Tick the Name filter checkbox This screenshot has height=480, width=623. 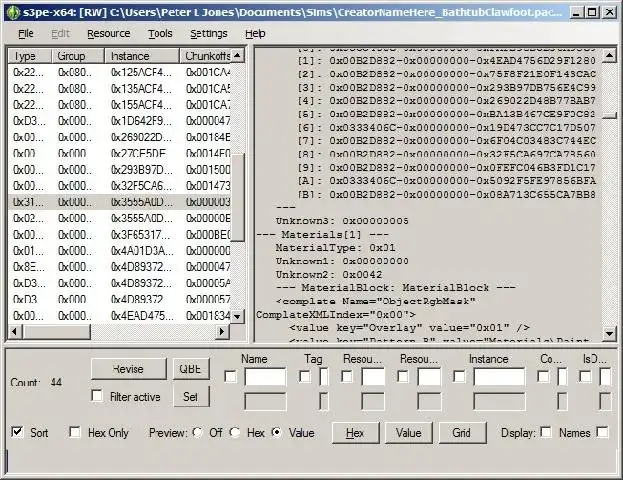click(230, 376)
